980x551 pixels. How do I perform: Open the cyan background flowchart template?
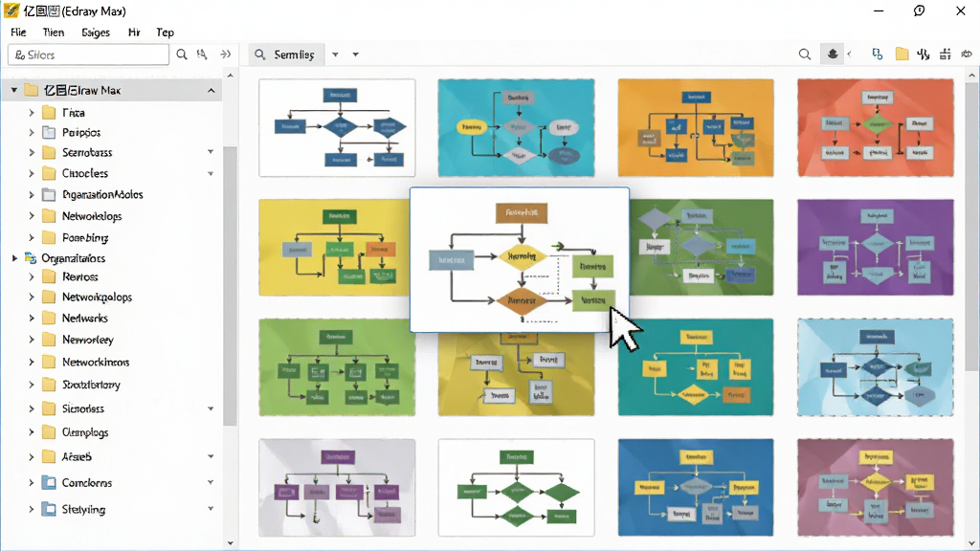(x=516, y=128)
